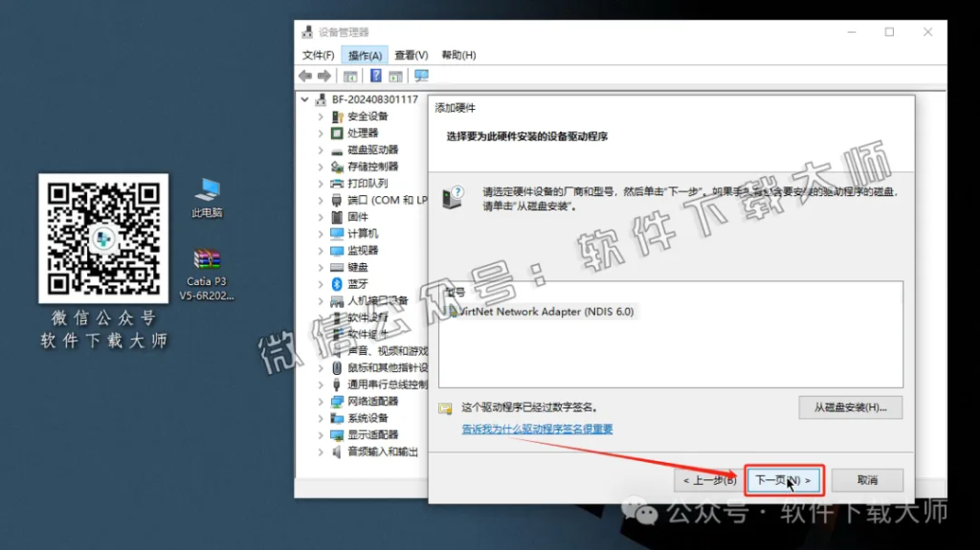
Task: Close the 设备管理器 window
Action: tap(928, 32)
